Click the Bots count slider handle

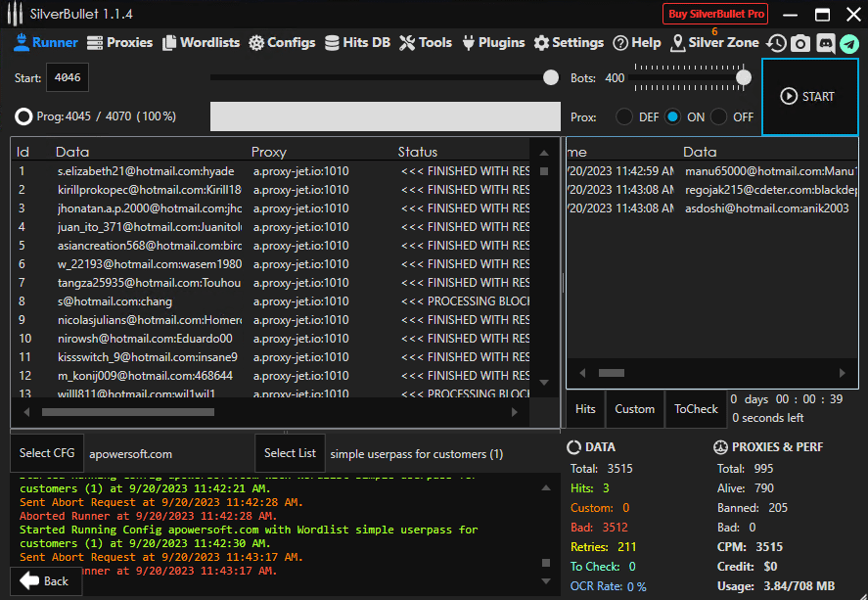tap(744, 77)
